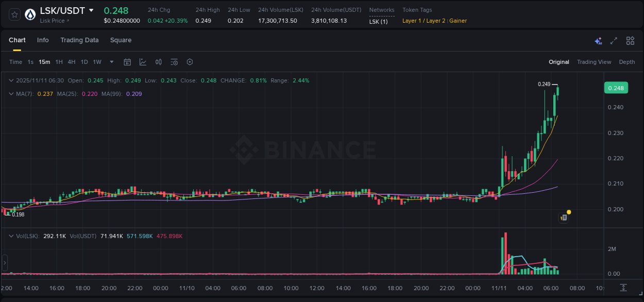Open the date range calendar icon
The image size is (644, 302).
127,62
